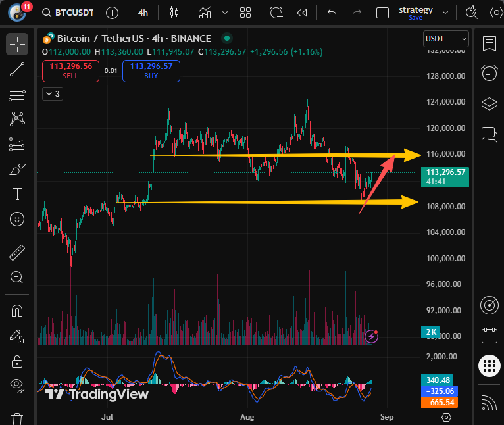
Task: Click the change value +1,296.56 (+1.16%)
Action: [286, 52]
